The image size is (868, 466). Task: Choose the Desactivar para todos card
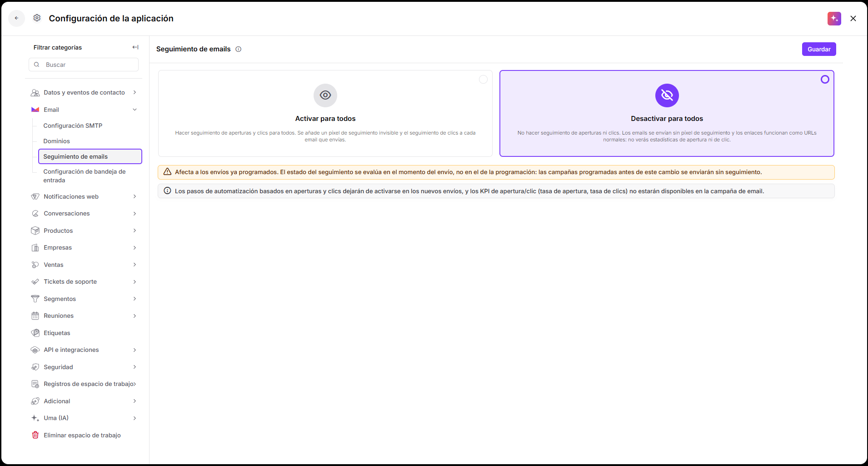pos(667,113)
